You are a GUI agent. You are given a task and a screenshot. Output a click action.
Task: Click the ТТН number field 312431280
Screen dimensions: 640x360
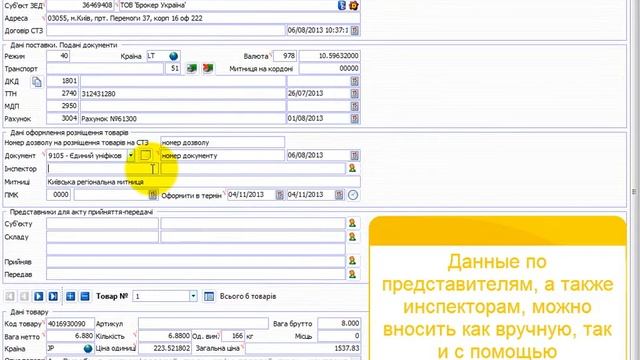[x=183, y=94]
